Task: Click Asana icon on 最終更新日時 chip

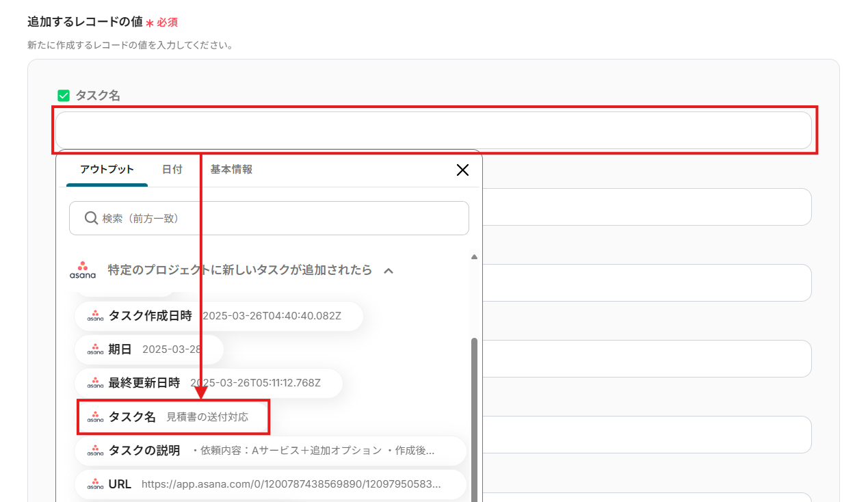Action: point(95,383)
